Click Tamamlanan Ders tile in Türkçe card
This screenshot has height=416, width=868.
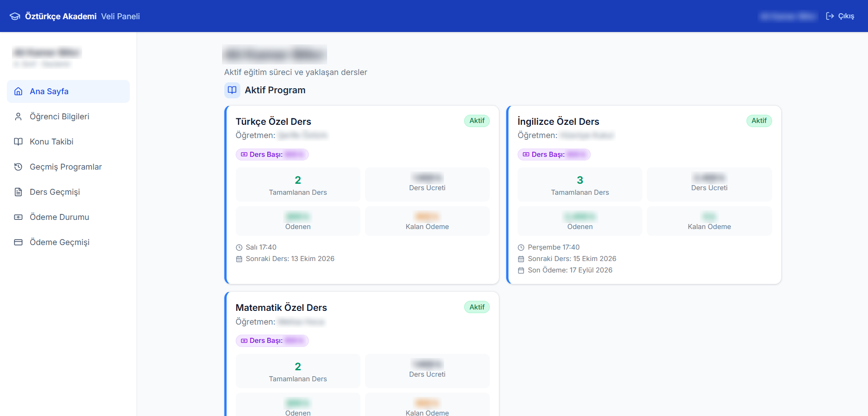298,185
